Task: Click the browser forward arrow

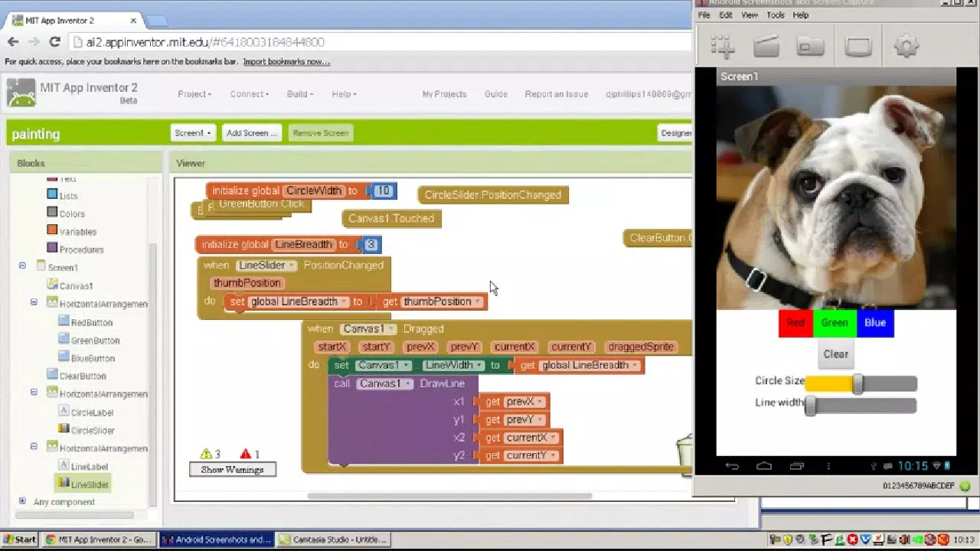Action: coord(34,42)
